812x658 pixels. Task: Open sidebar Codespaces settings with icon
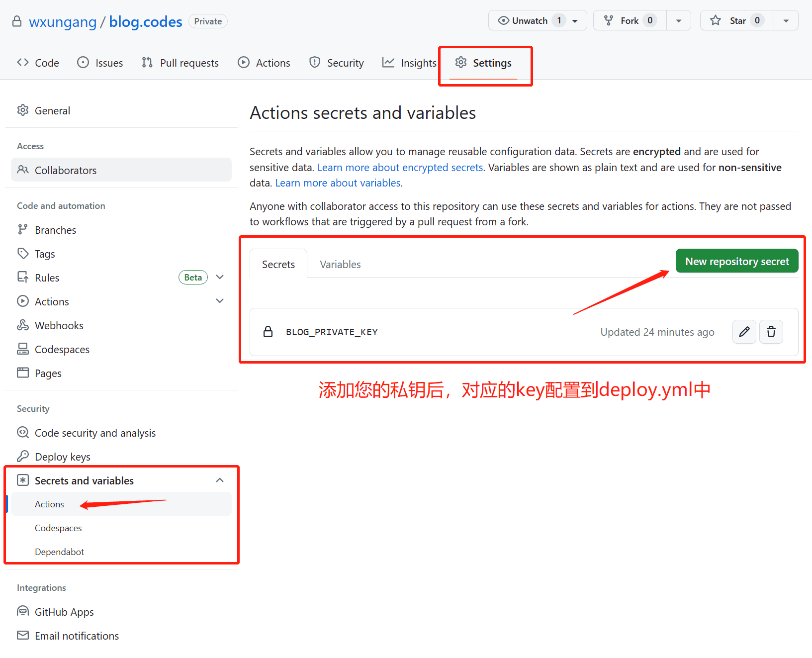click(121, 349)
